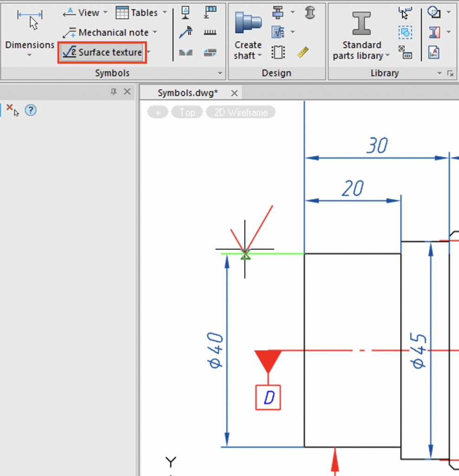Open the Dimensions tool
Image resolution: width=459 pixels, height=476 pixels.
pyautogui.click(x=29, y=32)
